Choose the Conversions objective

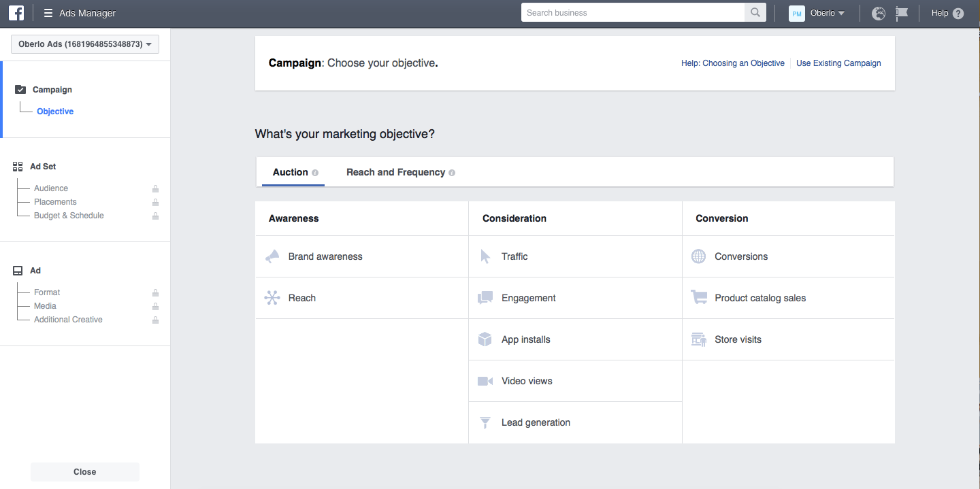coord(788,256)
